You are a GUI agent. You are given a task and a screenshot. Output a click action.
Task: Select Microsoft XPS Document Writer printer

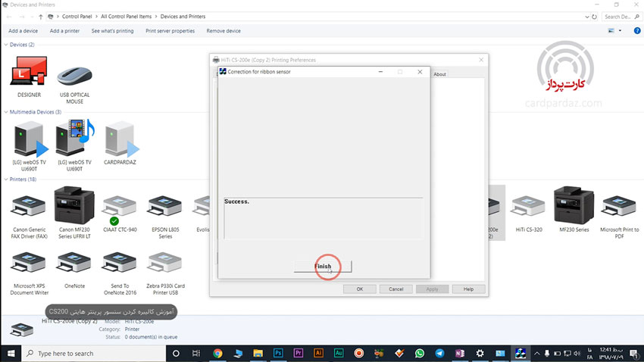[x=29, y=273]
